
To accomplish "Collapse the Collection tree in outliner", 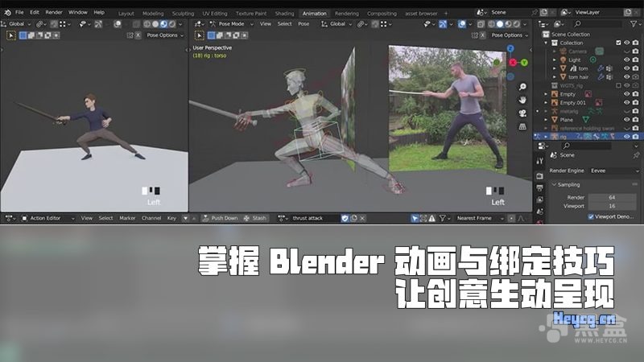I will click(x=546, y=43).
